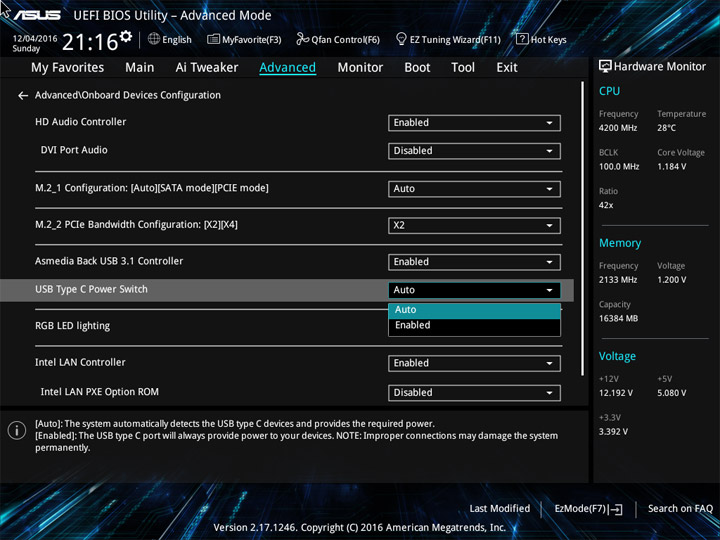Viewport: 720px width, 540px height.
Task: Click the globe language icon
Action: point(154,39)
